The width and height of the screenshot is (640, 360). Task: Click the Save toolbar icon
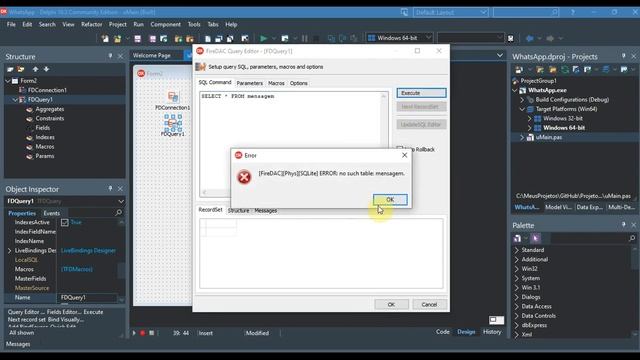click(x=138, y=39)
